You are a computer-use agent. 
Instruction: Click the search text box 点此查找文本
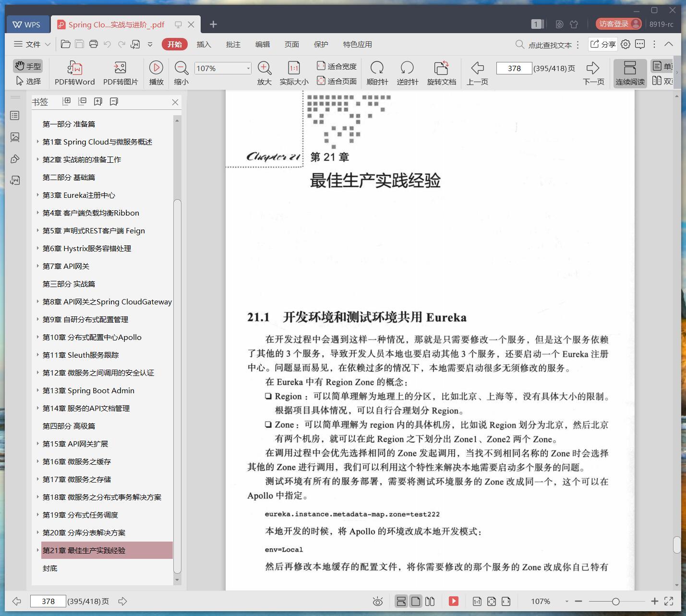tap(550, 45)
